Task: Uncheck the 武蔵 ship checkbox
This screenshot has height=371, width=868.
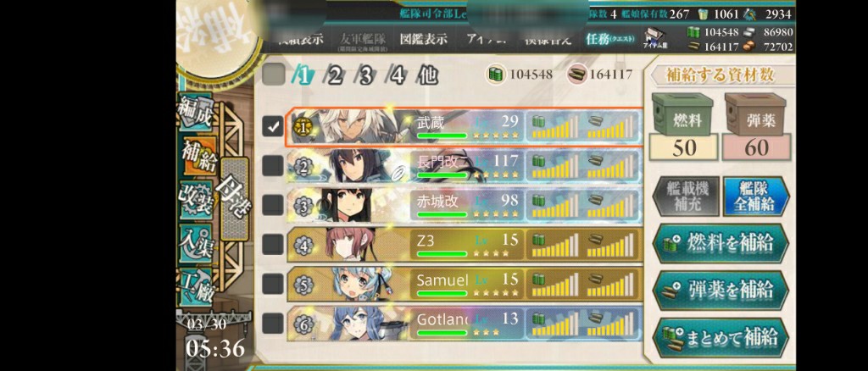Action: click(272, 126)
